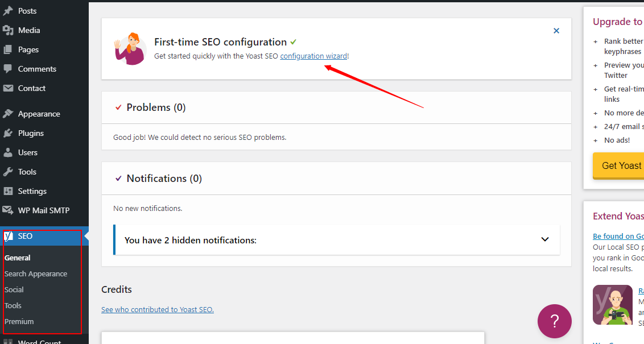This screenshot has width=644, height=344.
Task: Click the Contact envelope icon
Action: [8, 88]
